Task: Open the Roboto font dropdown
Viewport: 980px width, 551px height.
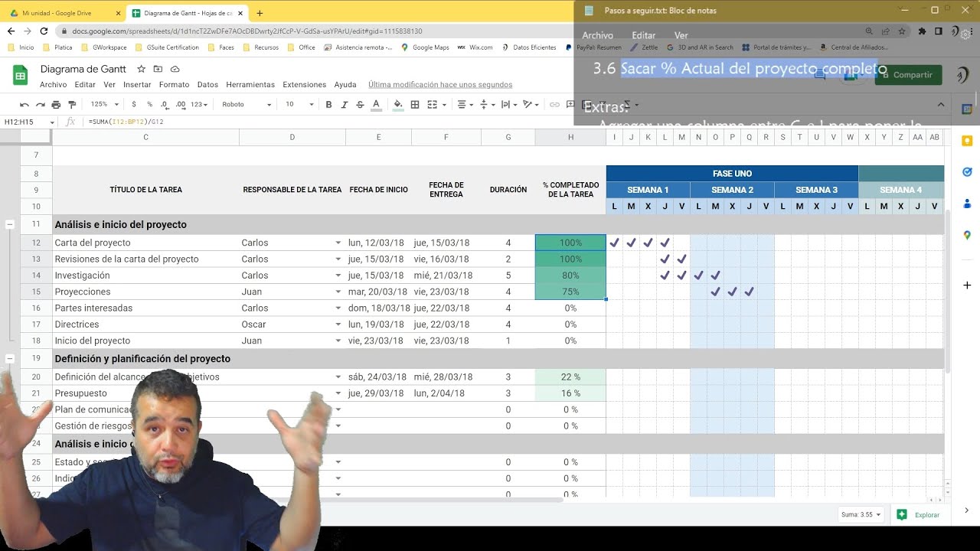Action: 247,105
